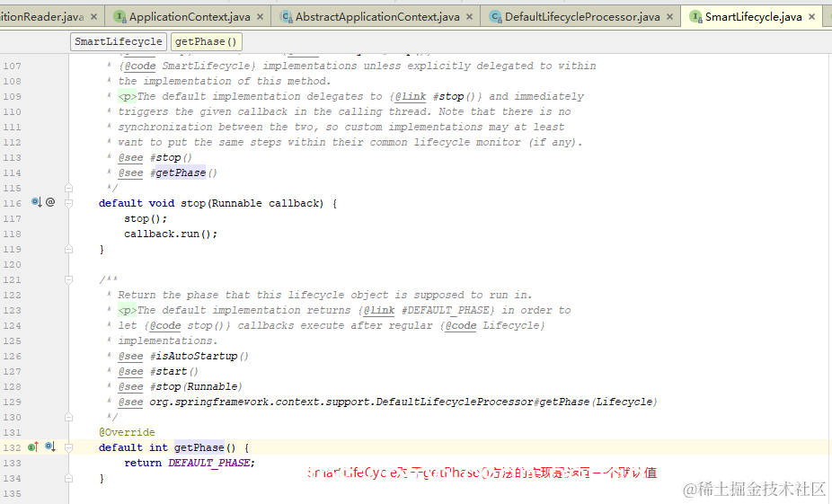
Task: Click DEFAULT_PHASE in the return statement
Action: point(209,464)
